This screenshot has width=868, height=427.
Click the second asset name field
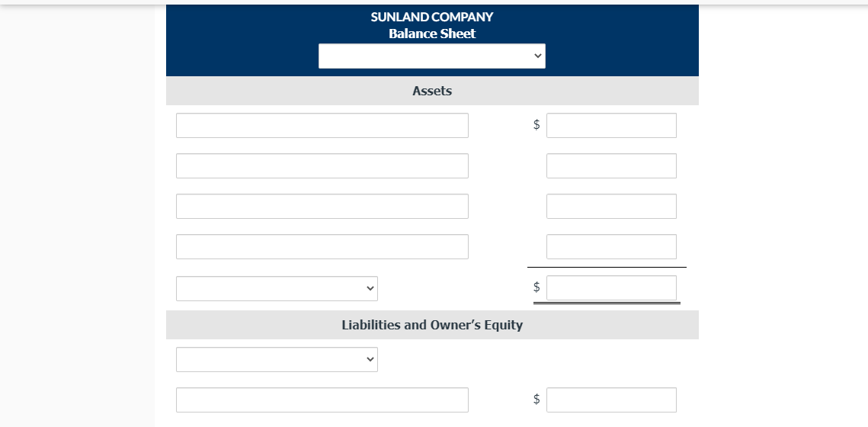(x=322, y=165)
